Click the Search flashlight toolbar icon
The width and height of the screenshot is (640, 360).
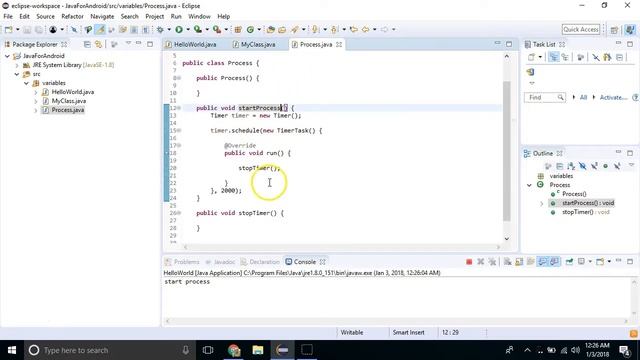tap(295, 29)
